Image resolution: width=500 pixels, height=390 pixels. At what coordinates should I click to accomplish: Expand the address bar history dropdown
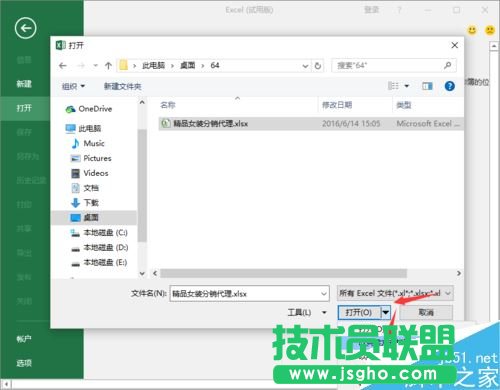(305, 66)
